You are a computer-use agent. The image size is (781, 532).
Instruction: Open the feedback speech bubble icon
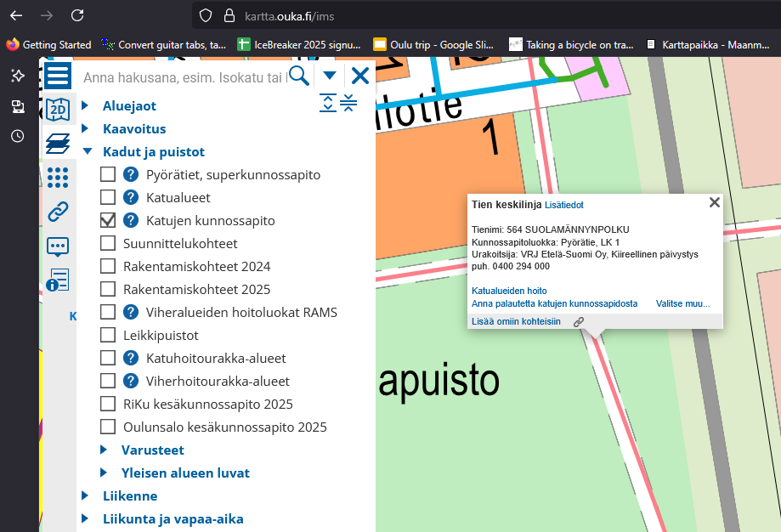pos(58,246)
